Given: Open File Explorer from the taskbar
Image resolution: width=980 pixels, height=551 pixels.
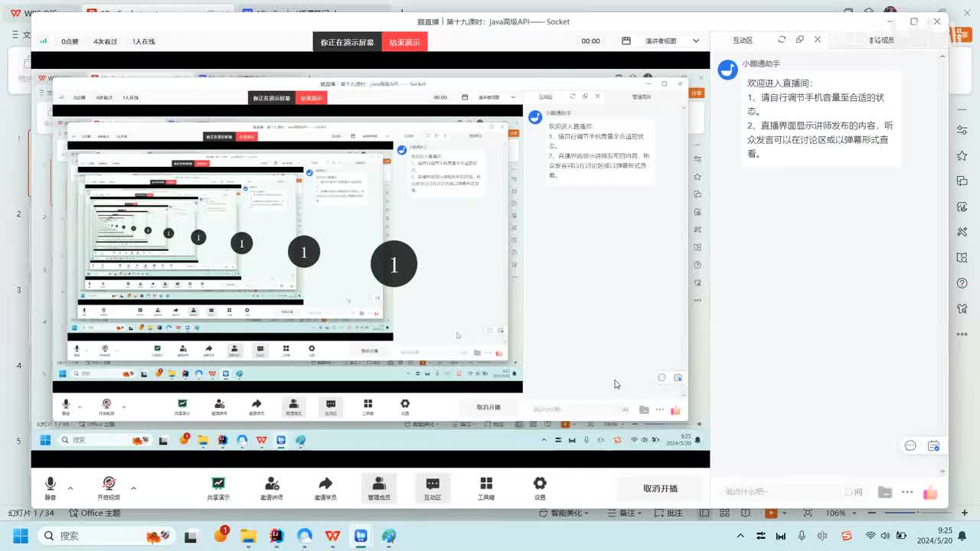Looking at the screenshot, I should coord(248,536).
